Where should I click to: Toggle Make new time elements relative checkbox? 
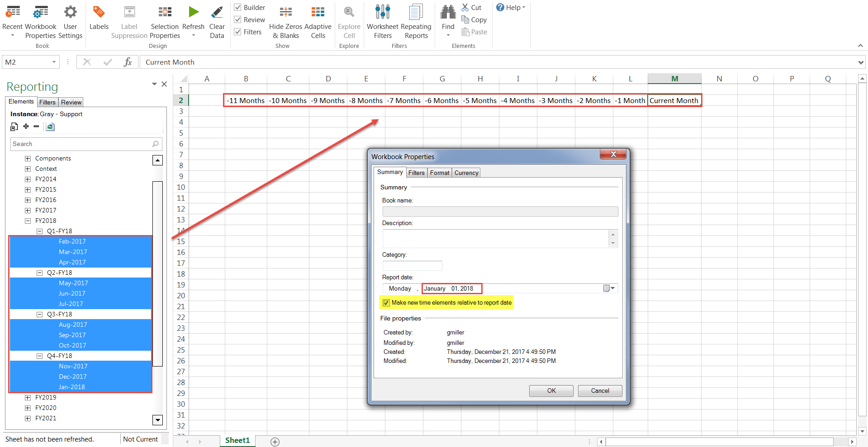tap(386, 303)
